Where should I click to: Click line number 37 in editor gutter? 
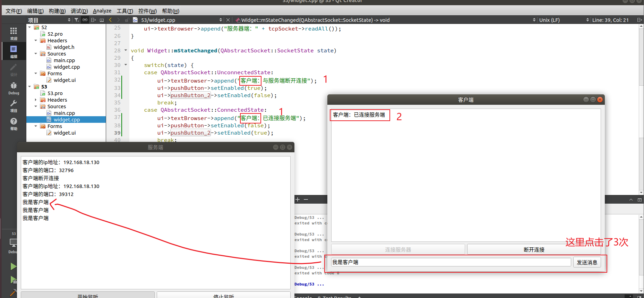(x=117, y=117)
